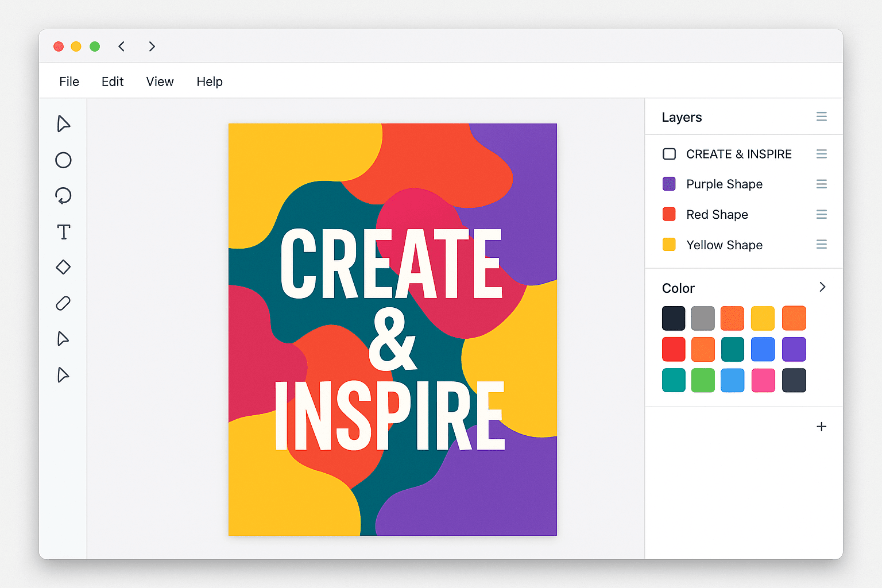Toggle the CREATE & INSPIRE layer checkbox

669,154
